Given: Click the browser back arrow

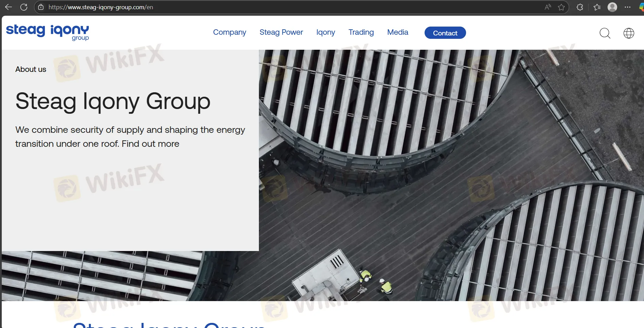Looking at the screenshot, I should click(9, 7).
